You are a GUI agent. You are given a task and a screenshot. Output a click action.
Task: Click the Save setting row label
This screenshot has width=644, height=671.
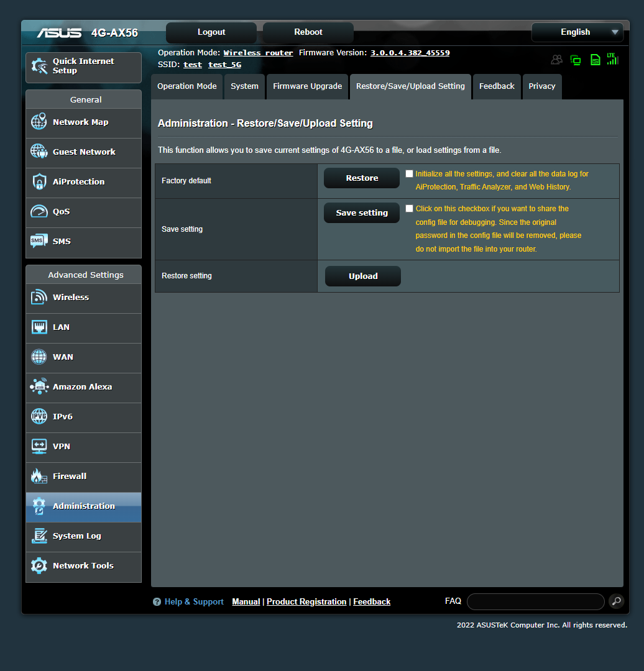coord(182,229)
